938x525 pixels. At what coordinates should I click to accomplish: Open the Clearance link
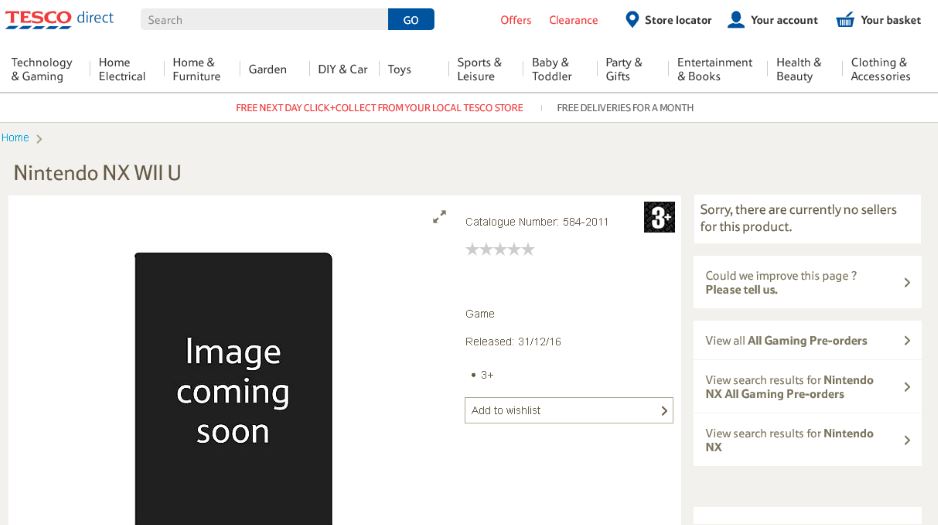pyautogui.click(x=573, y=20)
